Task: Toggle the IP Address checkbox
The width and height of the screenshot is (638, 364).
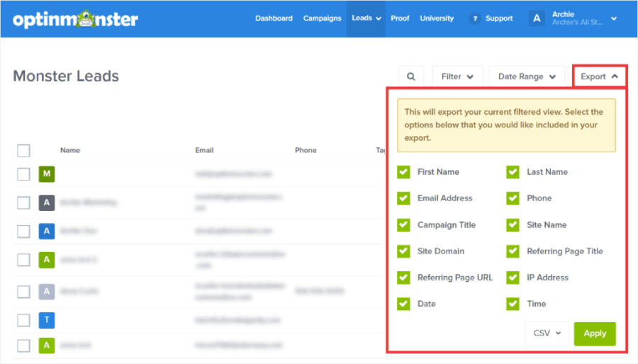Action: point(513,278)
